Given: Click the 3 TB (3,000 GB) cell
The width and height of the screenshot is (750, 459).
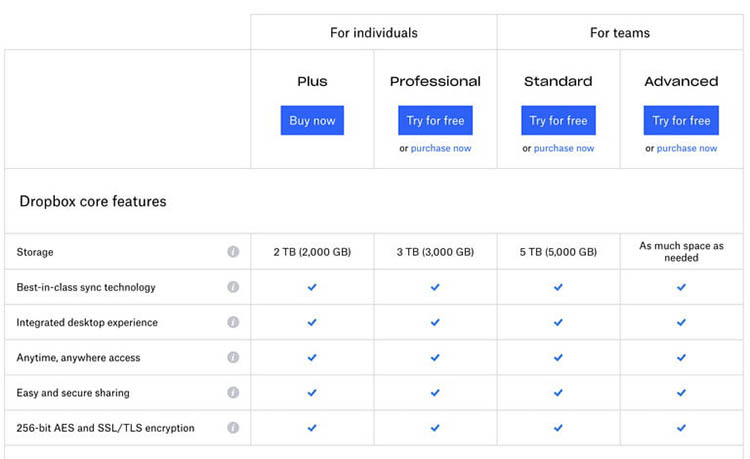Looking at the screenshot, I should tap(435, 252).
